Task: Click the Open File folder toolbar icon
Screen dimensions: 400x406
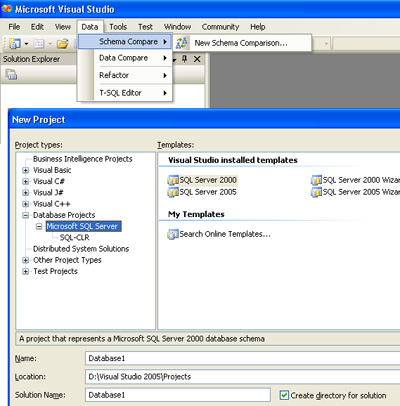Action: click(x=62, y=43)
